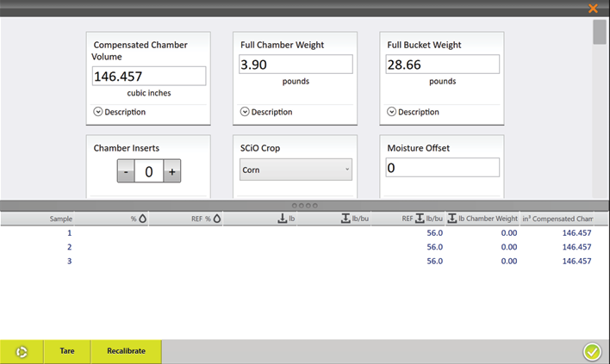Click the Moisture Offset input field
The width and height of the screenshot is (610, 364).
[443, 168]
